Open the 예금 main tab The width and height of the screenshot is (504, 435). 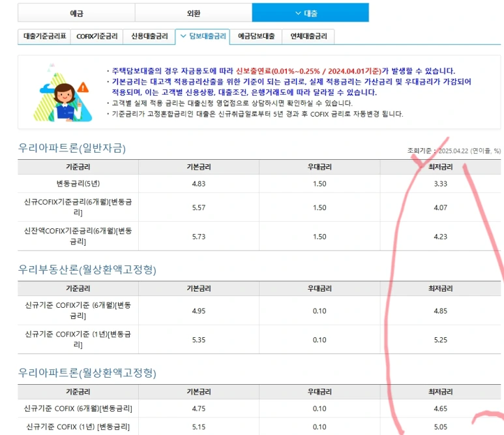tap(76, 13)
